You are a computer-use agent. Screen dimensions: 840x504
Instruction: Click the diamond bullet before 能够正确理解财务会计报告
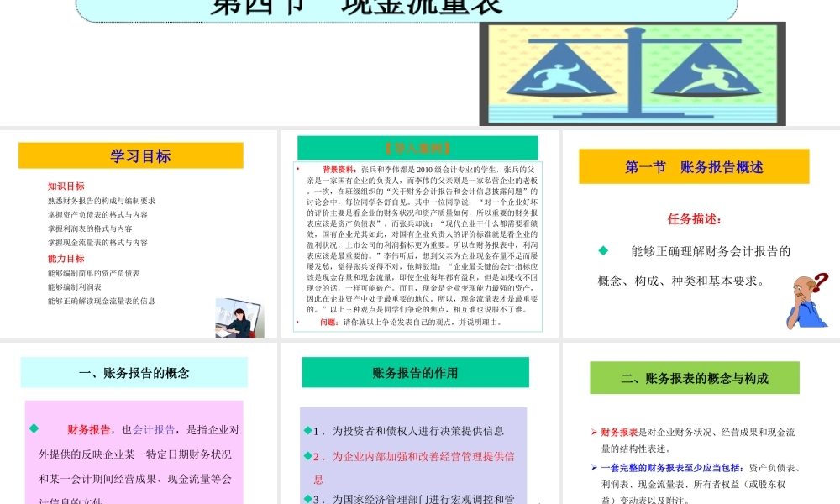pyautogui.click(x=603, y=252)
